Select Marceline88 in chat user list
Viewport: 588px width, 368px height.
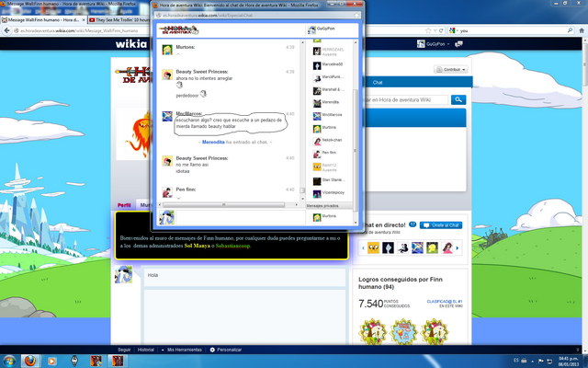329,65
